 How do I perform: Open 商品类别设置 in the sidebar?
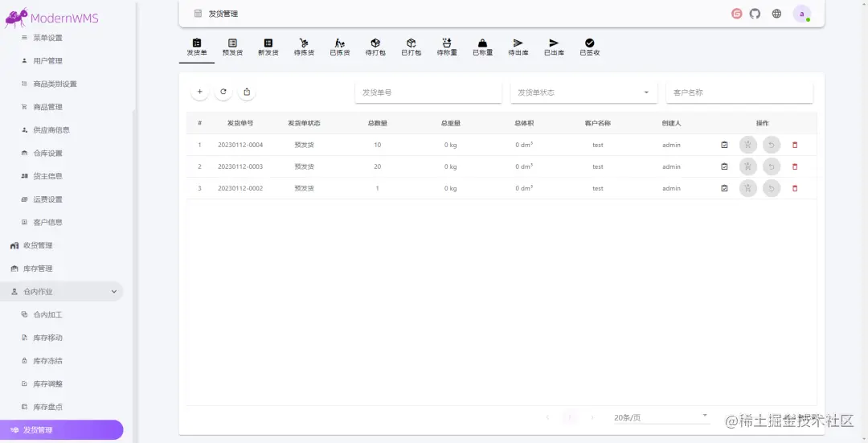point(55,84)
